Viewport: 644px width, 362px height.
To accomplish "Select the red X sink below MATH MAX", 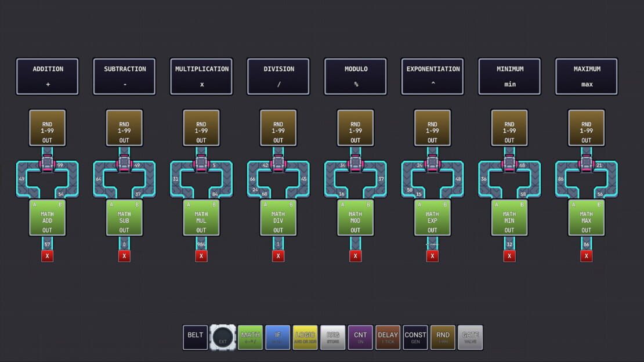I will pos(586,256).
